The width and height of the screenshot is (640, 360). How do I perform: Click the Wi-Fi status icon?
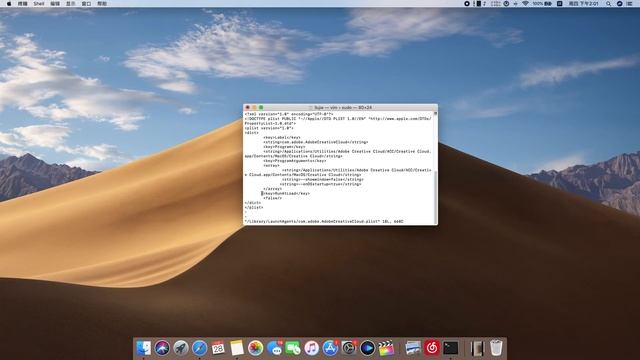tap(525, 4)
